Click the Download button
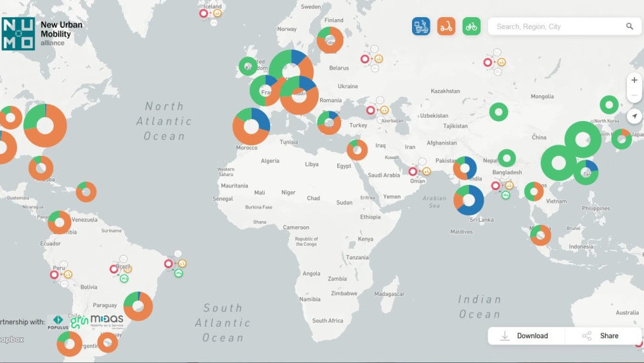 click(526, 335)
